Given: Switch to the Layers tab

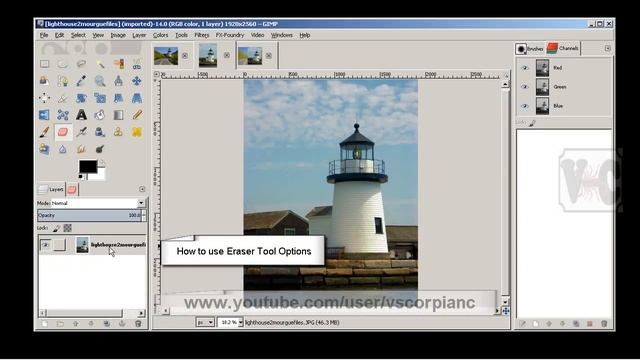Looking at the screenshot, I should pos(51,189).
